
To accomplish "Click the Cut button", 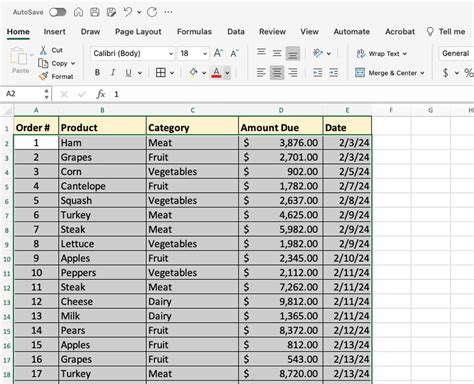I will coord(51,50).
